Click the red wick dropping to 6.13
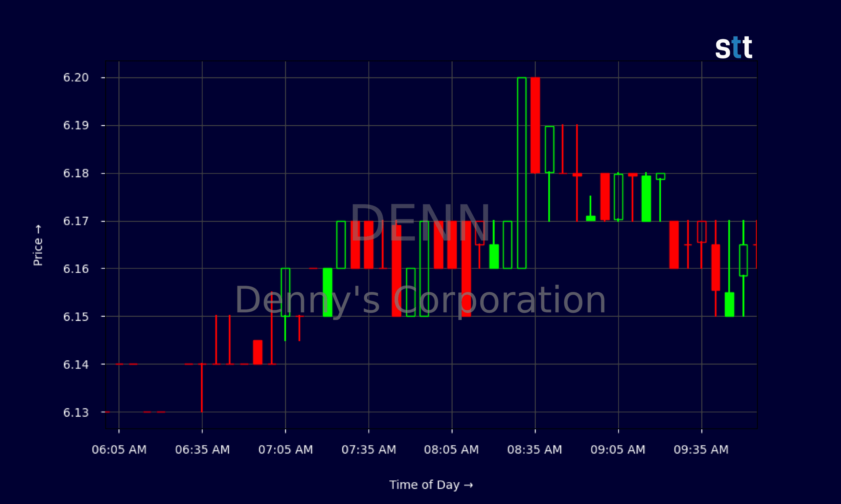 202,388
